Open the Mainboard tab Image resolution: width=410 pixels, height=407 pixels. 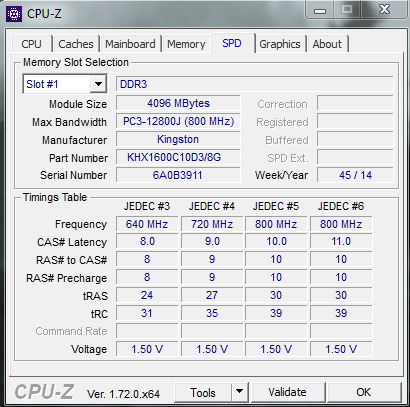[130, 44]
